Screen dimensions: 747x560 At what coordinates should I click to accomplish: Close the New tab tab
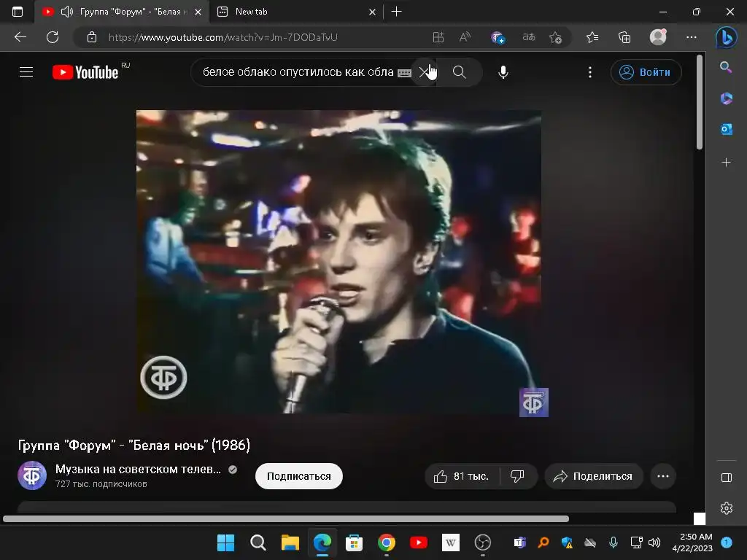[372, 12]
